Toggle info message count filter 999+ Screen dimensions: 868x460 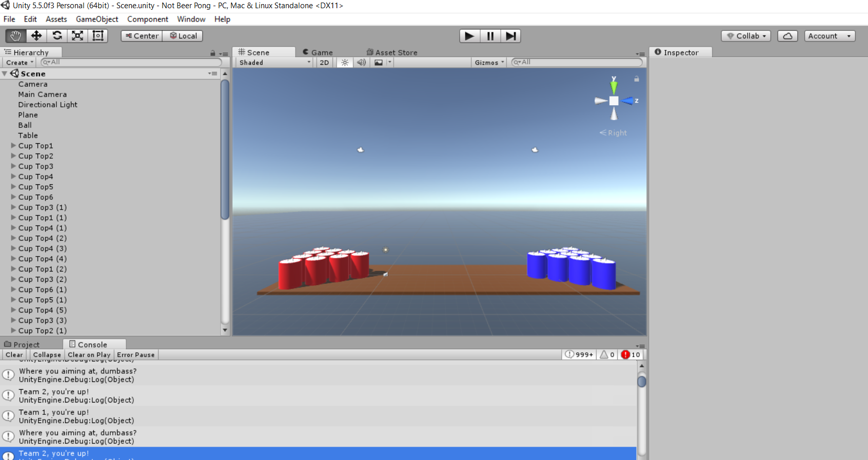click(x=579, y=355)
